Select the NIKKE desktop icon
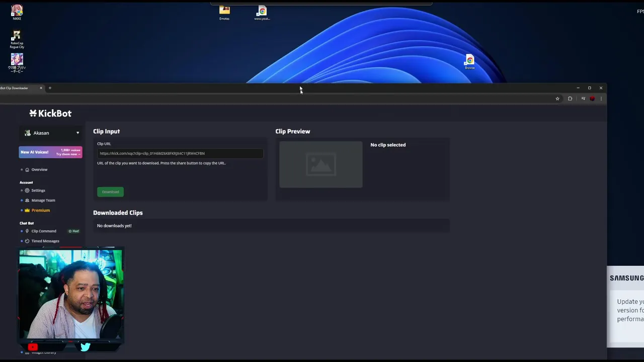This screenshot has width=644, height=362. pos(17,12)
